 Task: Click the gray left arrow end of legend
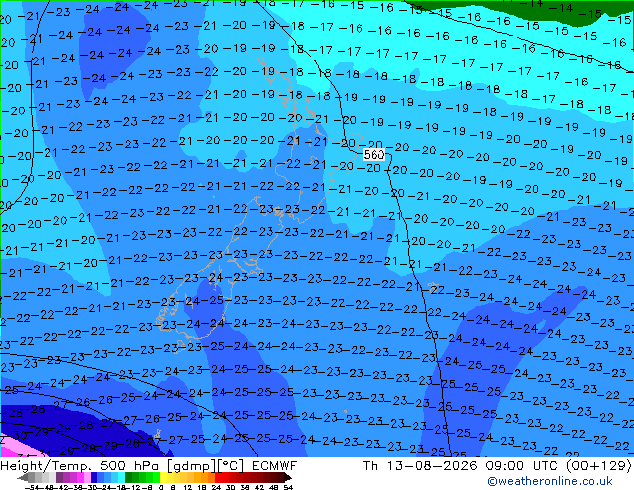[23, 477]
